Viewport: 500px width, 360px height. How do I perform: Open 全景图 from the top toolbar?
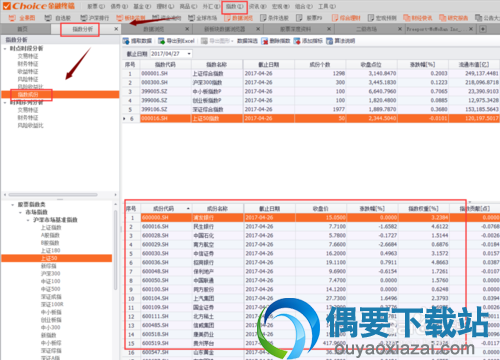tap(22, 18)
